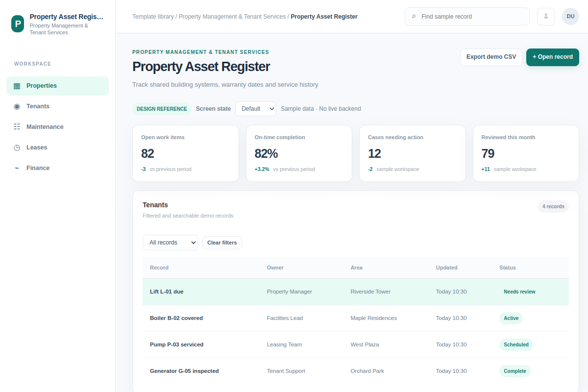588x392 pixels.
Task: Click the Active status pill
Action: click(x=511, y=318)
